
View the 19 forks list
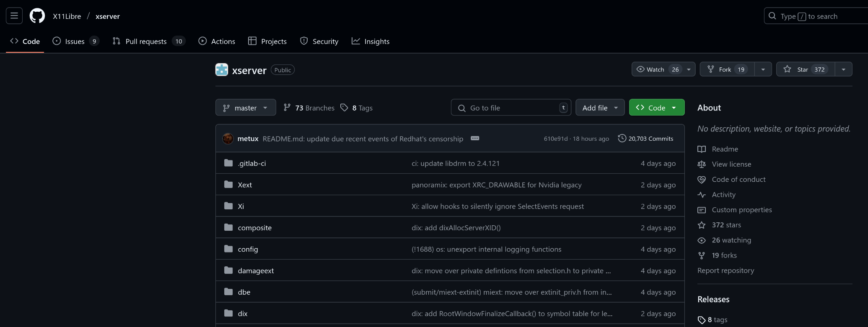point(717,255)
